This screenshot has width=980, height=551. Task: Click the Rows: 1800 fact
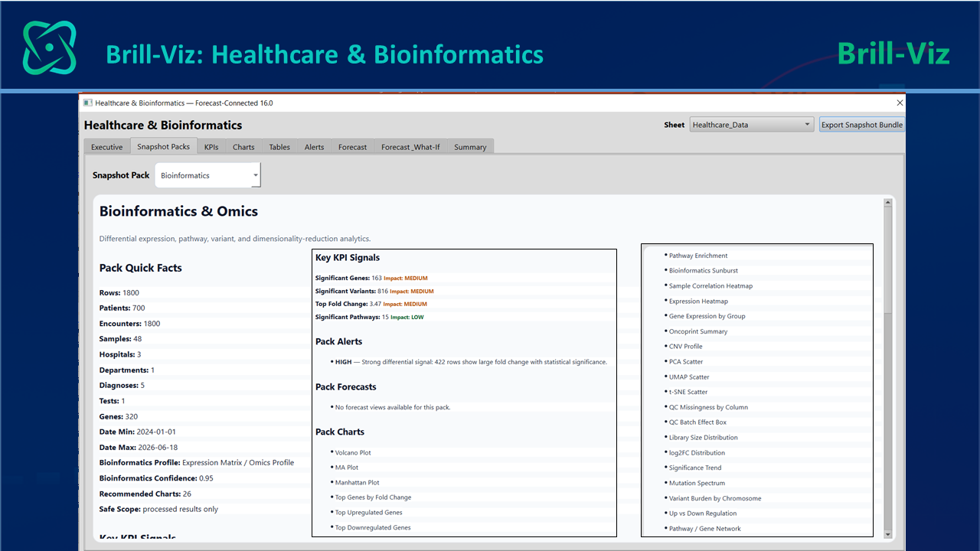coord(119,293)
